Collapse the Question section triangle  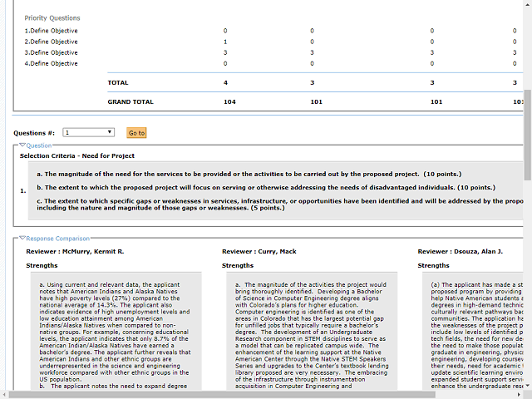(x=22, y=145)
